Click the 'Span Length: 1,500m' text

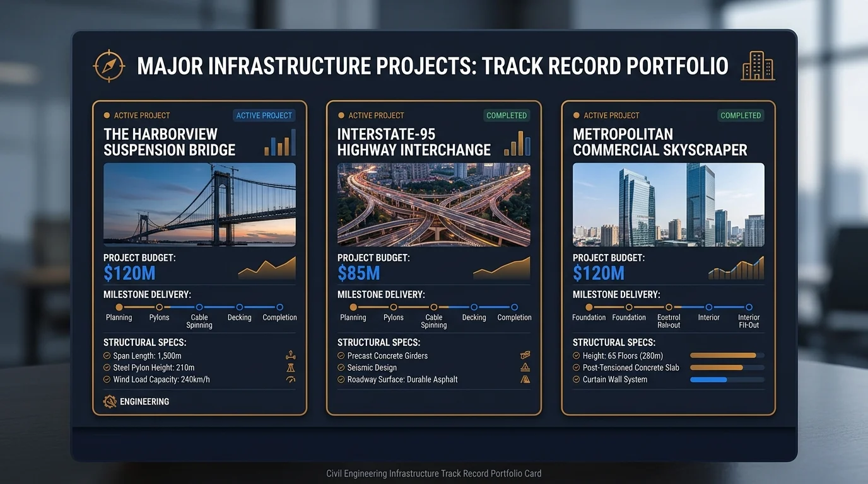[x=148, y=355]
